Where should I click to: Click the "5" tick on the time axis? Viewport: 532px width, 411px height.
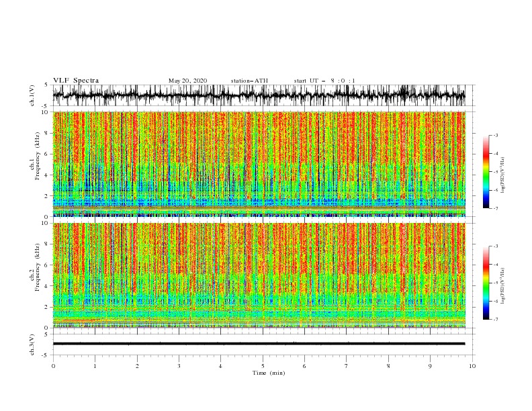[x=263, y=366]
